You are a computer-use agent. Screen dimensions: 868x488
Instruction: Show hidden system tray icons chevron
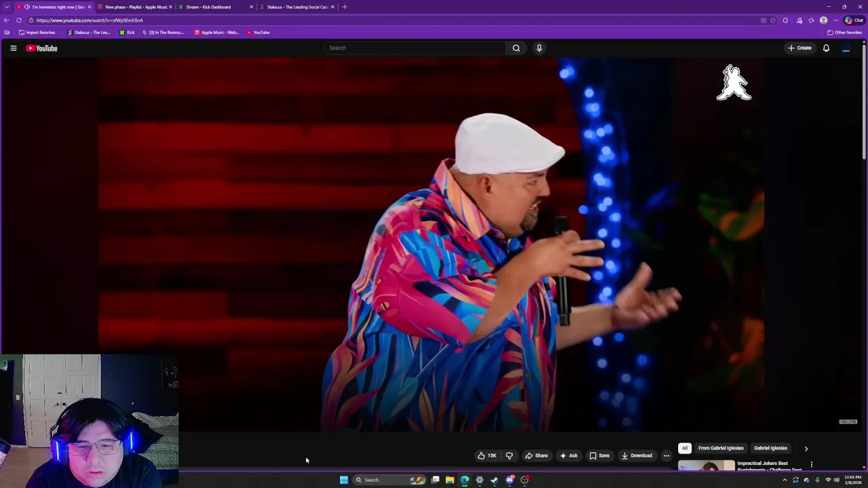pos(785,480)
